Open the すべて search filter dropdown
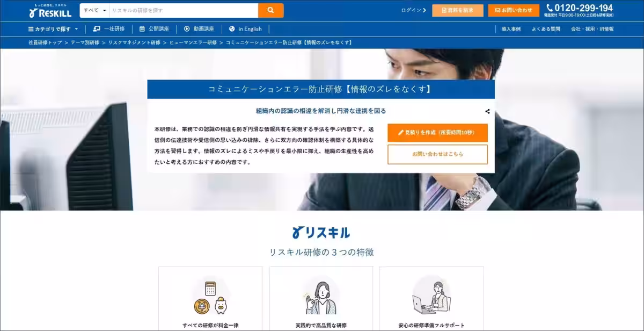644x331 pixels. tap(94, 10)
